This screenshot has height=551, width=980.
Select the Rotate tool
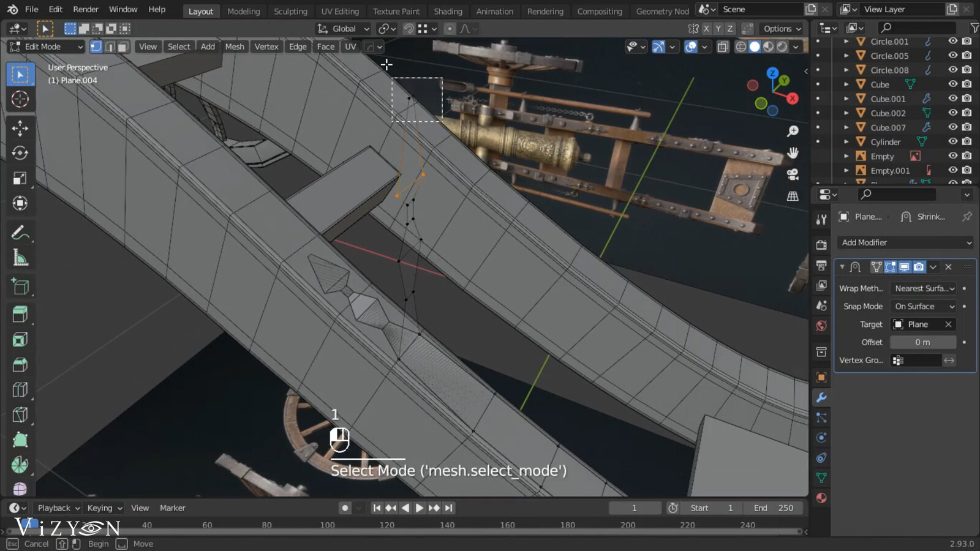click(20, 153)
